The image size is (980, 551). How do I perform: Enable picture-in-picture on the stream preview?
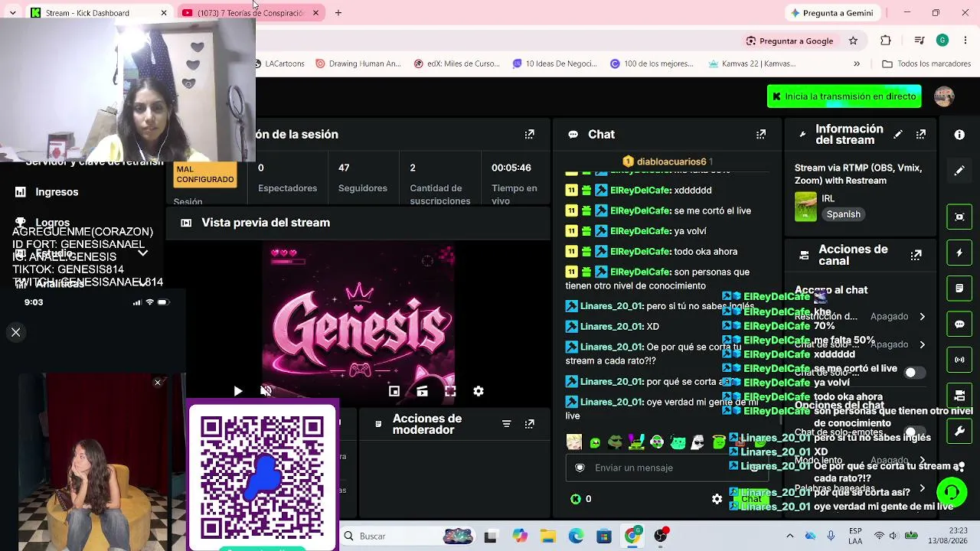(394, 391)
